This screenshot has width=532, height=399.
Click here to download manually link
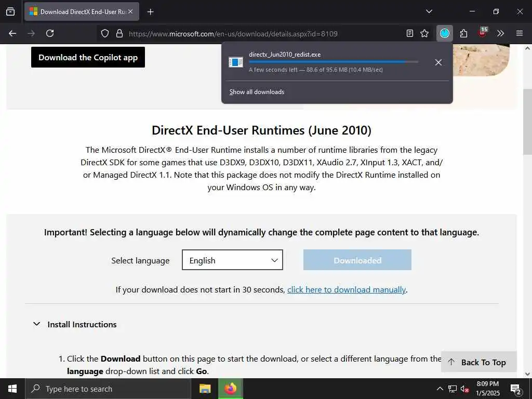pyautogui.click(x=347, y=290)
